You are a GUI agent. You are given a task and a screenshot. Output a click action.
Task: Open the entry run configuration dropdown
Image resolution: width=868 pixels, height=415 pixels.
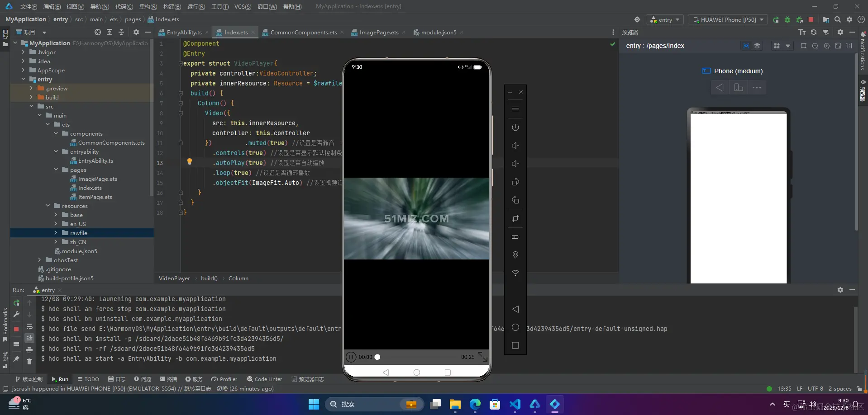[665, 20]
